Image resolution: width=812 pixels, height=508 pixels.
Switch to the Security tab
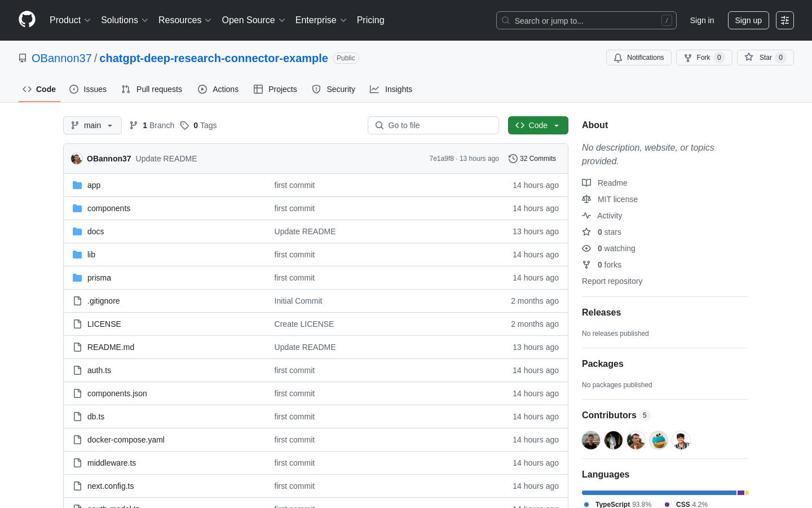coord(333,89)
